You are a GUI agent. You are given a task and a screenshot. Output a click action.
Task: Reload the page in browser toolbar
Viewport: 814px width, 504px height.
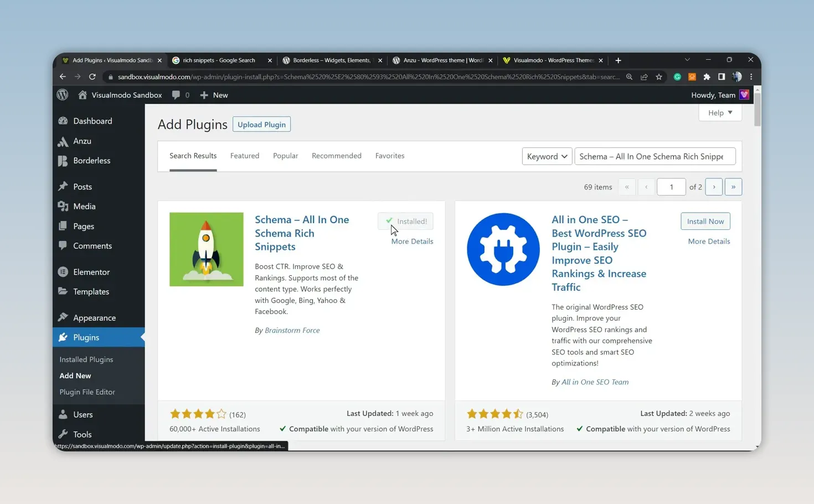[x=92, y=76]
